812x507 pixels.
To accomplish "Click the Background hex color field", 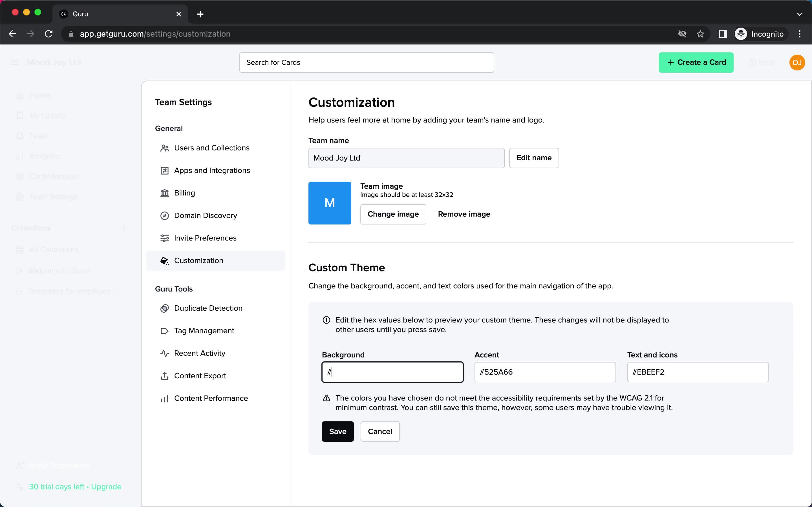I will tap(392, 372).
